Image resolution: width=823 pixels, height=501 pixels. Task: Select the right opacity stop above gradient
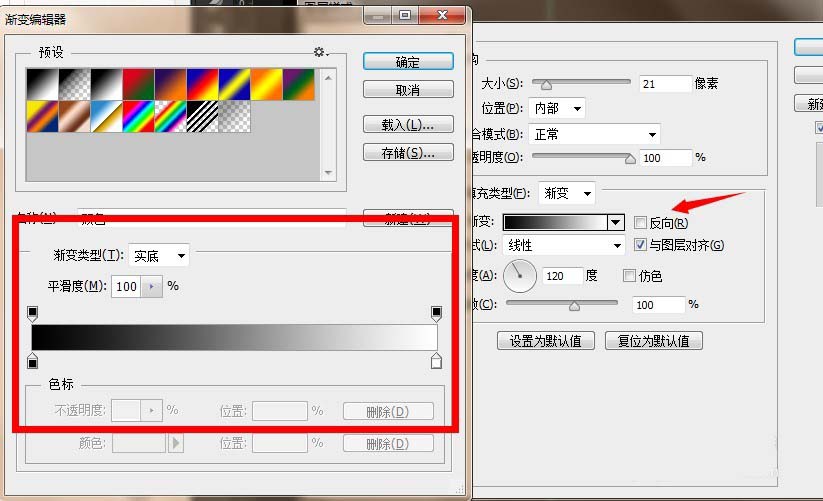click(x=436, y=314)
